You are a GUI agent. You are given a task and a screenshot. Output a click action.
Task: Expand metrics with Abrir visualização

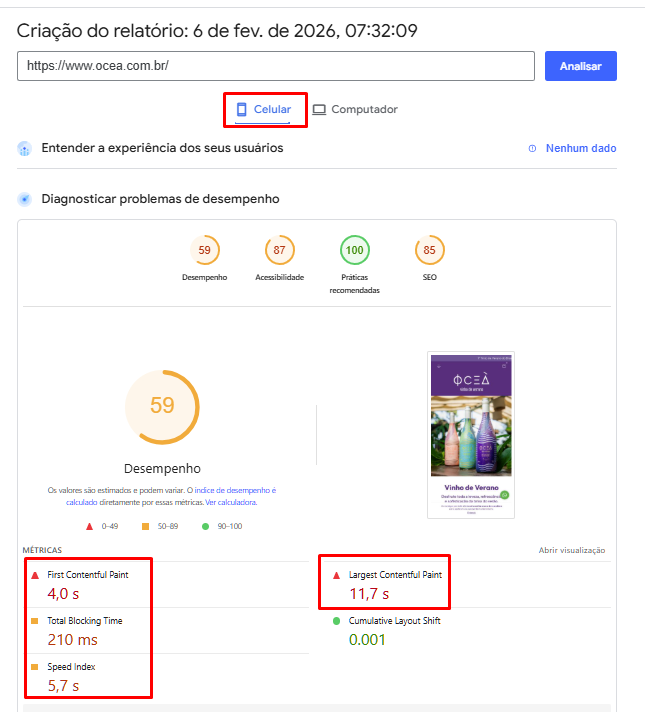pyautogui.click(x=571, y=550)
